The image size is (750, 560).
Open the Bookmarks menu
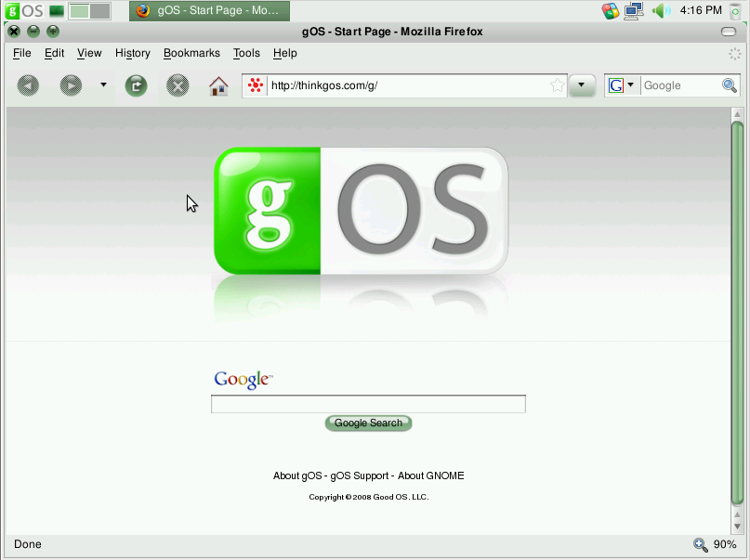pyautogui.click(x=191, y=53)
